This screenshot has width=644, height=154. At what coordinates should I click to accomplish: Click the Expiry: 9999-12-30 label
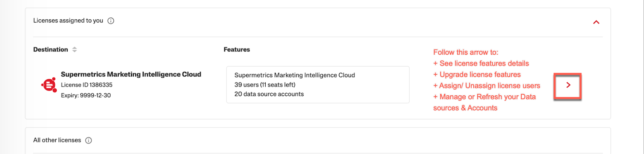tap(86, 95)
